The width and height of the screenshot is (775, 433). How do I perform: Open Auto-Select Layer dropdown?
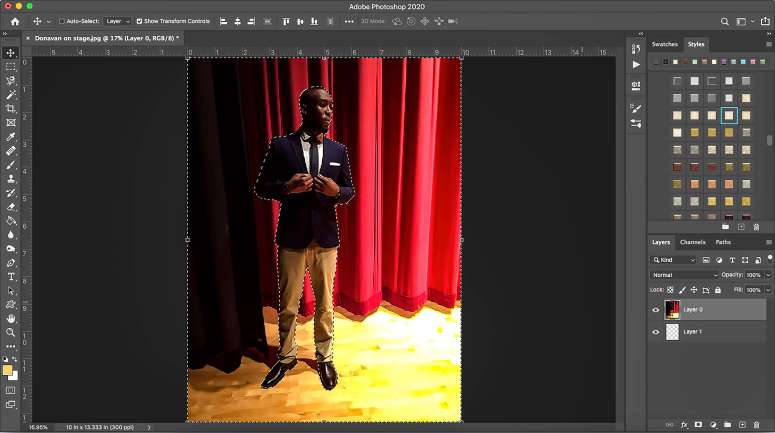pyautogui.click(x=118, y=21)
